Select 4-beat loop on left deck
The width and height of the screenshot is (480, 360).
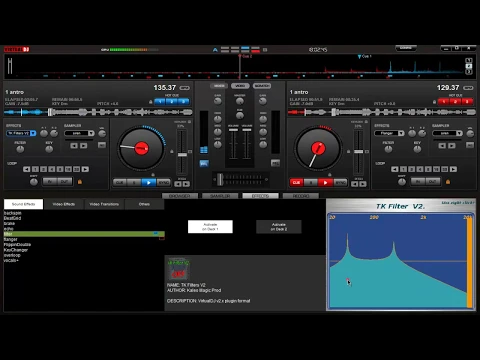tap(52, 169)
